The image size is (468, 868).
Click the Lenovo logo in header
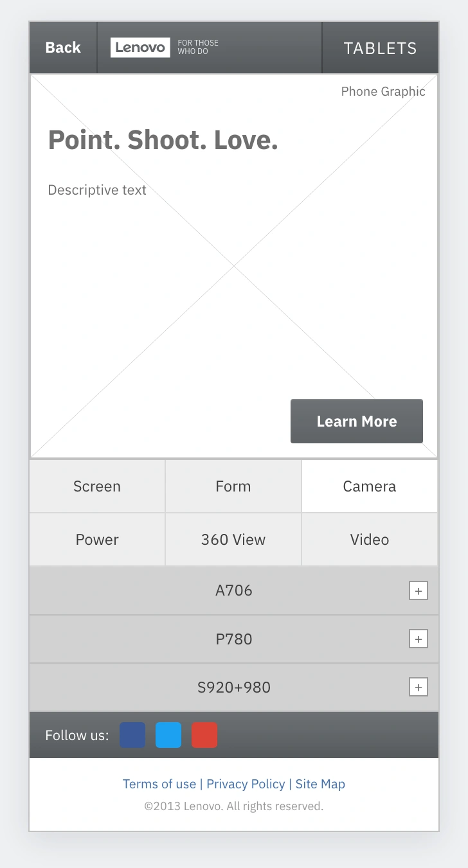pyautogui.click(x=140, y=48)
